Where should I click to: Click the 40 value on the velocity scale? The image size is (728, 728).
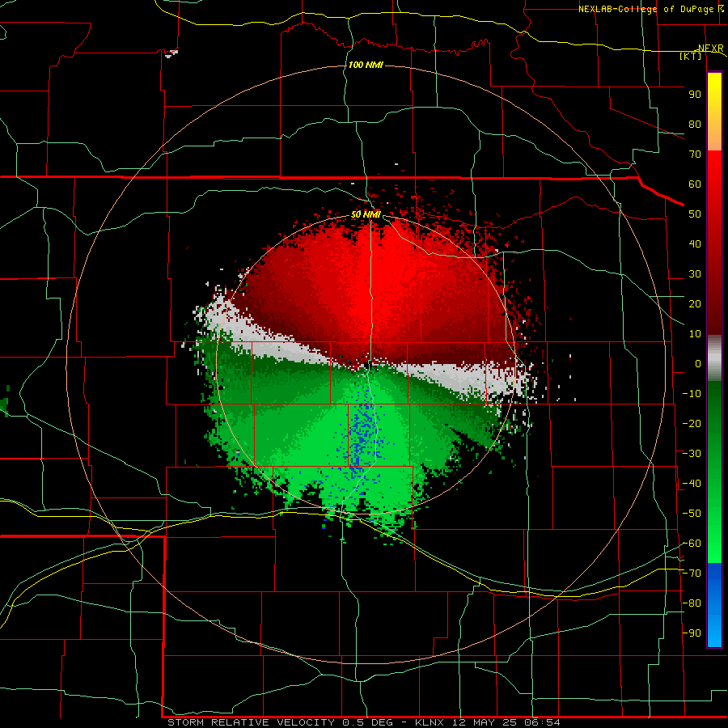coord(695,244)
